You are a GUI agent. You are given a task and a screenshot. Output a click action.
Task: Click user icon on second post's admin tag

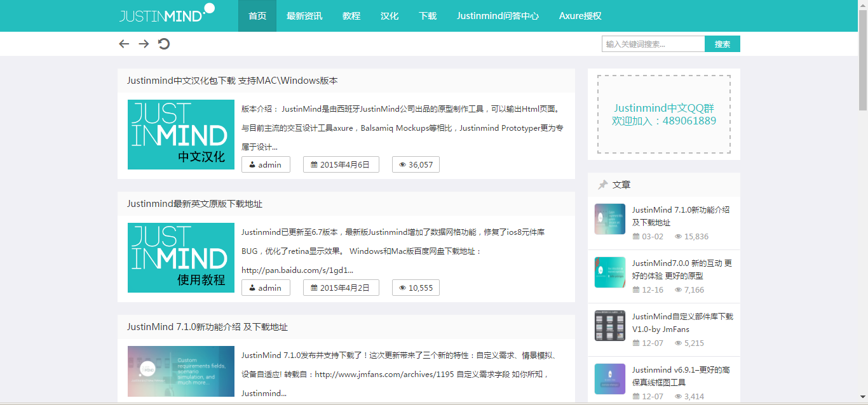coord(252,288)
